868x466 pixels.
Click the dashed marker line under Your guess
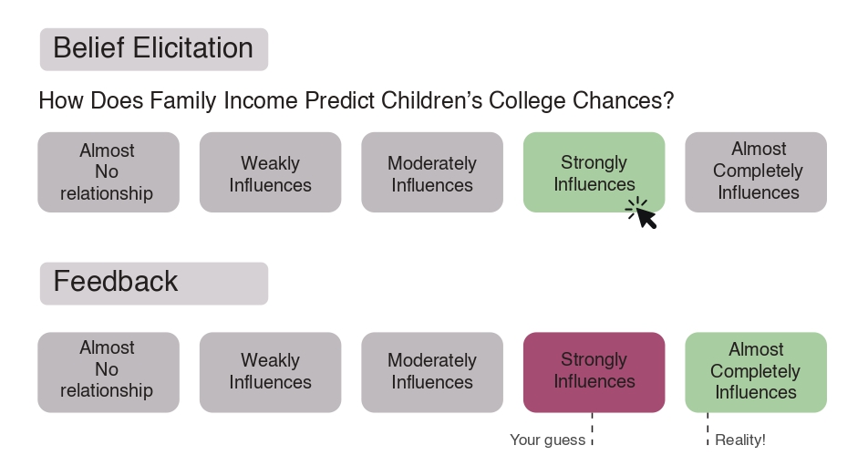point(593,429)
